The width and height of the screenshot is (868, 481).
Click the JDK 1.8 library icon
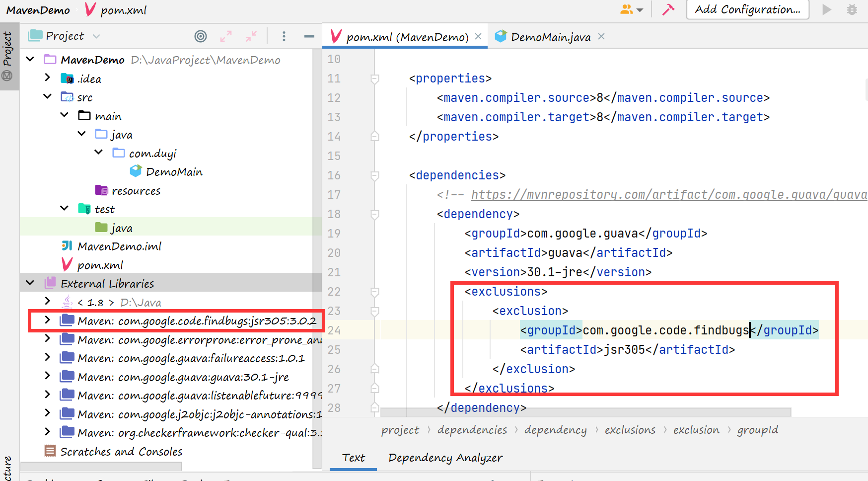(x=67, y=302)
